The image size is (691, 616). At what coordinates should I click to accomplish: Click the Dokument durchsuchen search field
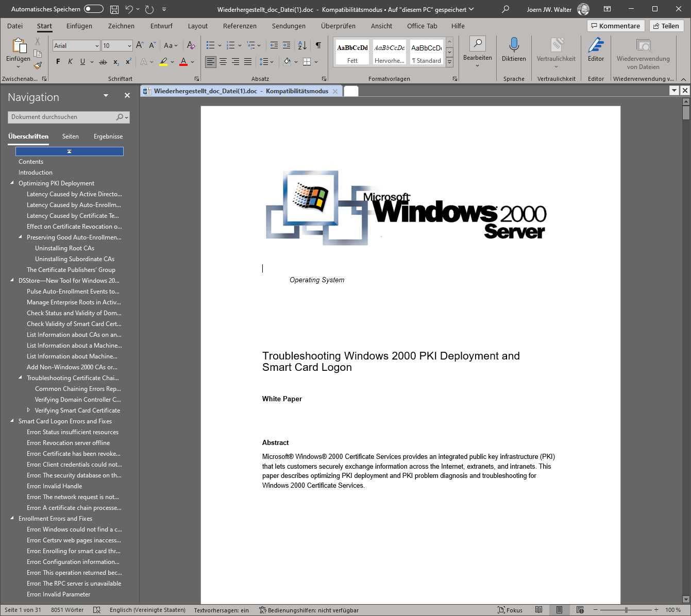(x=62, y=117)
